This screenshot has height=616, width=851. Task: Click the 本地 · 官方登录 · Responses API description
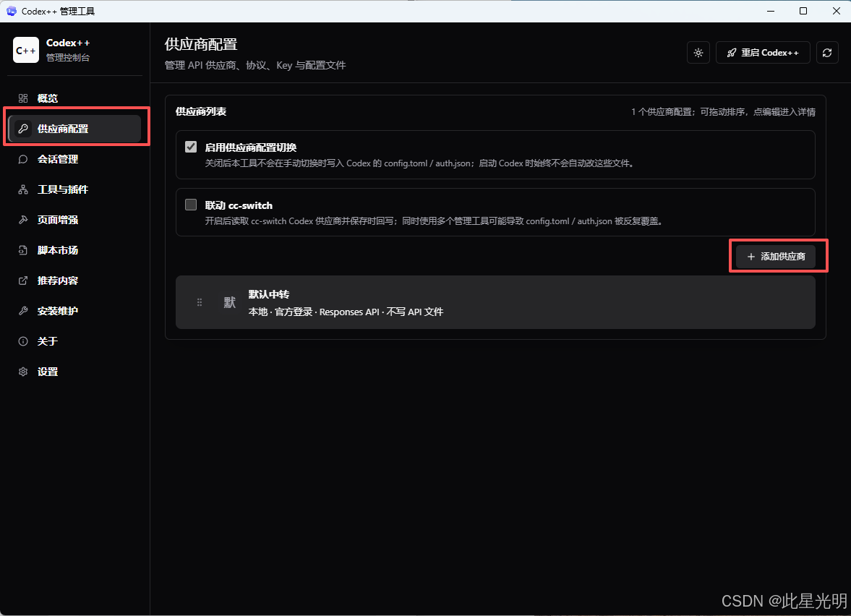346,312
